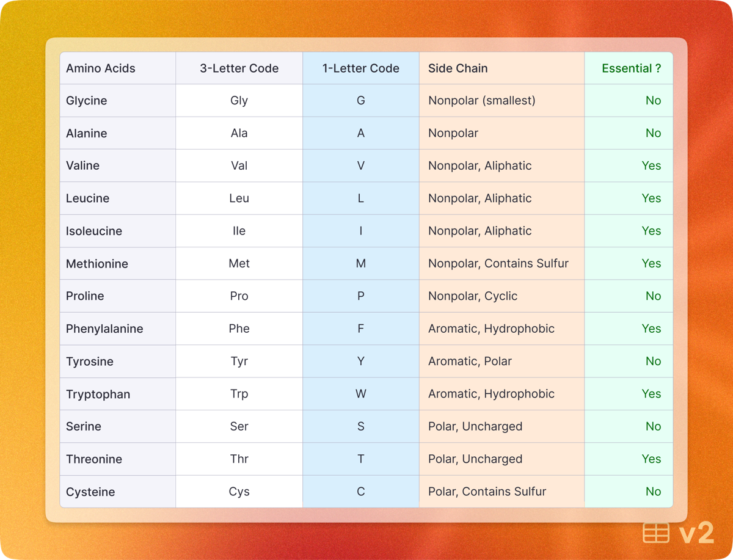Click the table icon next to v2
The width and height of the screenshot is (733, 560).
[656, 533]
